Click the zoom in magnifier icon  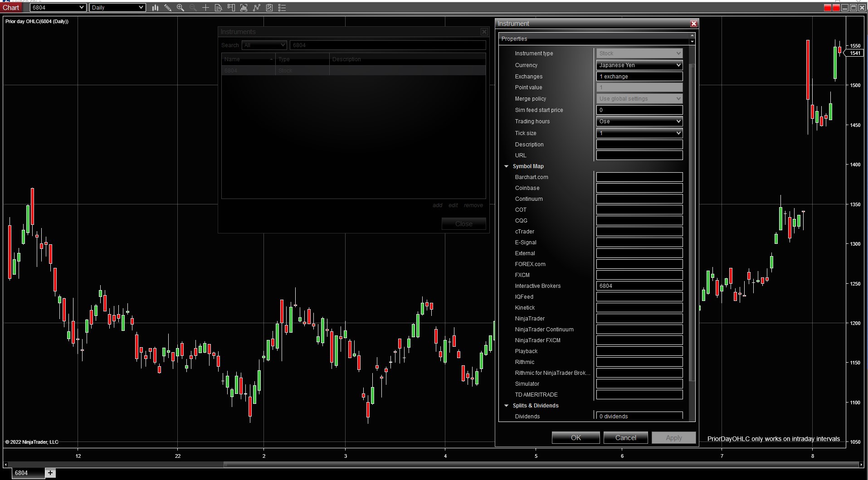[x=180, y=8]
